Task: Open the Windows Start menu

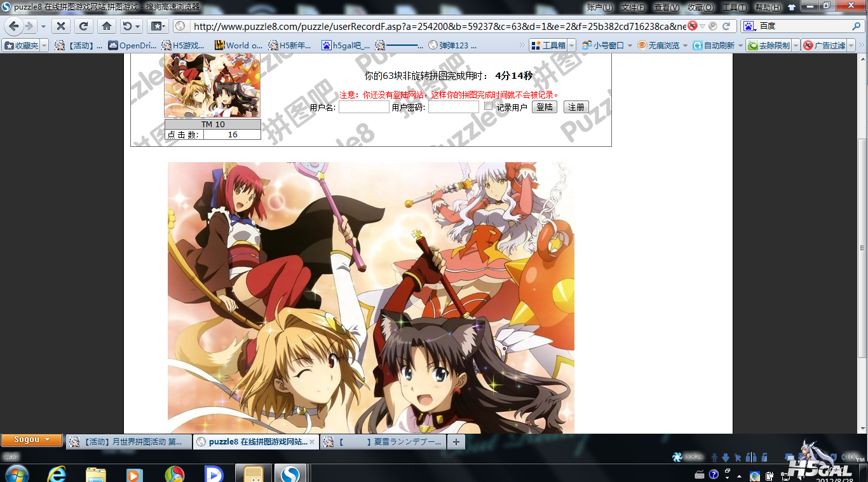Action: coord(17,474)
